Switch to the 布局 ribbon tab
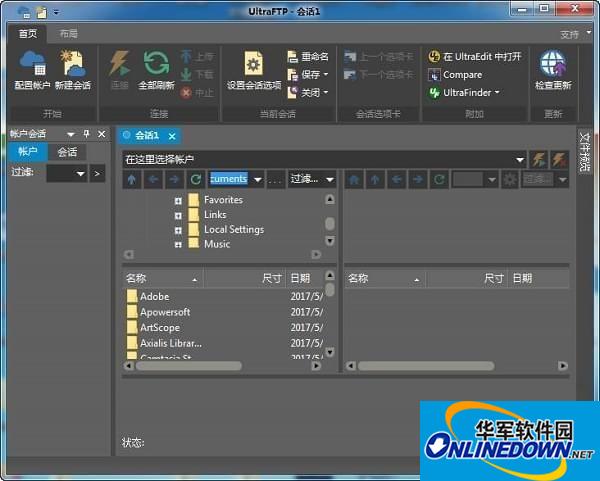 click(x=68, y=34)
